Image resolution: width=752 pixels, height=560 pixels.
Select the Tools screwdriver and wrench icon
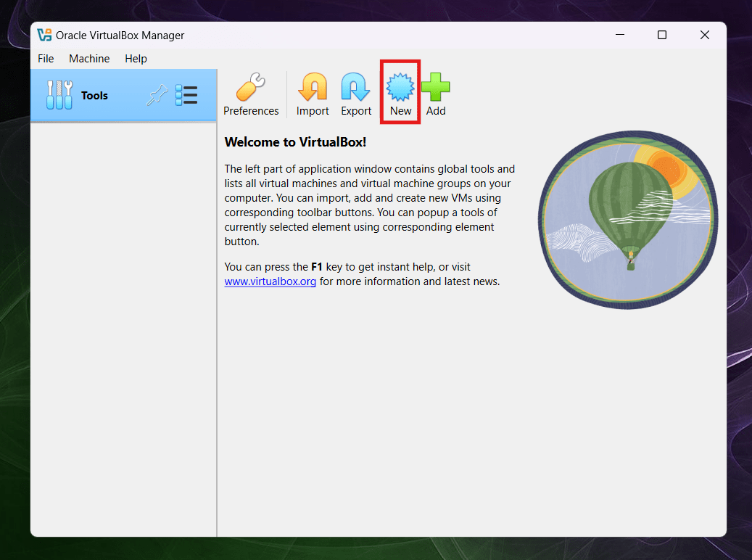click(59, 95)
